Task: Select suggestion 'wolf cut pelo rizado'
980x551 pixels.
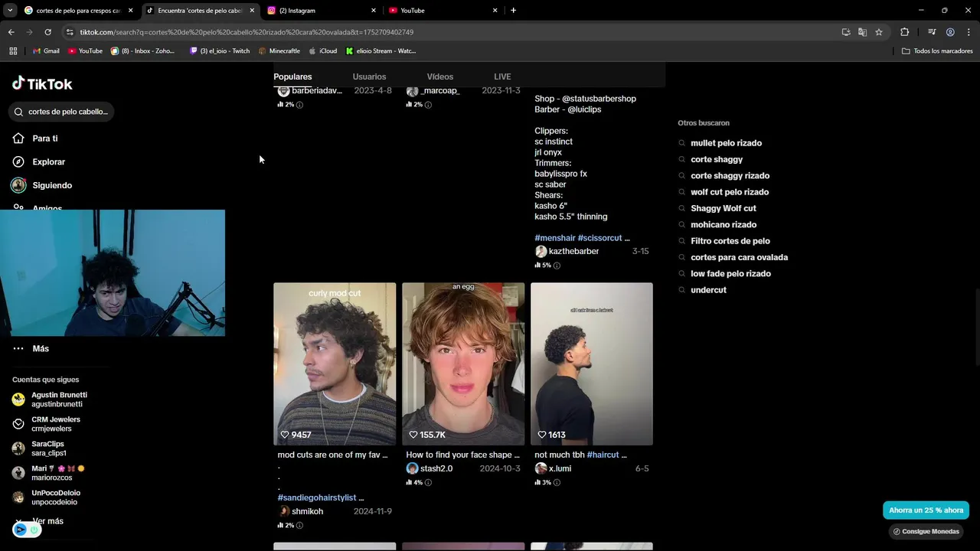Action: (x=730, y=192)
